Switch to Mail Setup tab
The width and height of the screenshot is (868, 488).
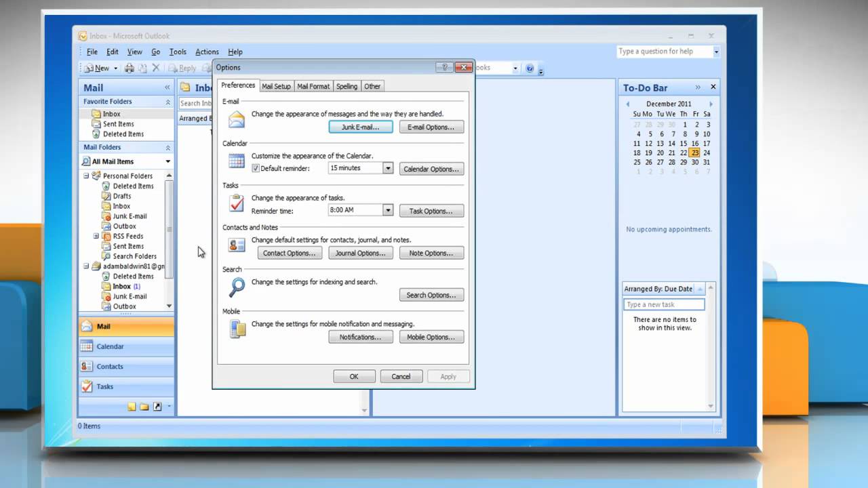point(276,86)
